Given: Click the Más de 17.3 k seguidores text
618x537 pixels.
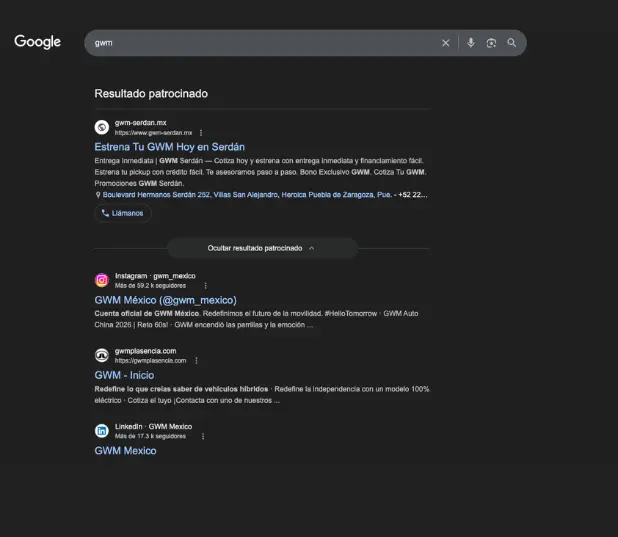Looking at the screenshot, I should tap(150, 436).
